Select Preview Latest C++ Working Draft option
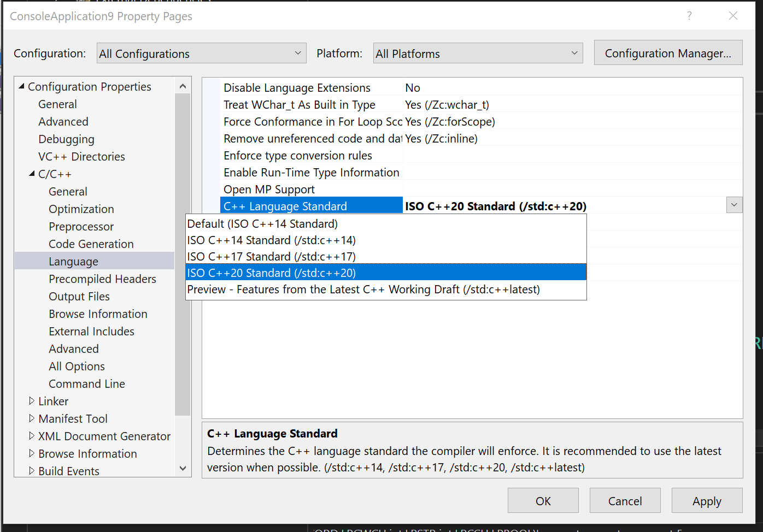This screenshot has height=532, width=763. pos(363,289)
